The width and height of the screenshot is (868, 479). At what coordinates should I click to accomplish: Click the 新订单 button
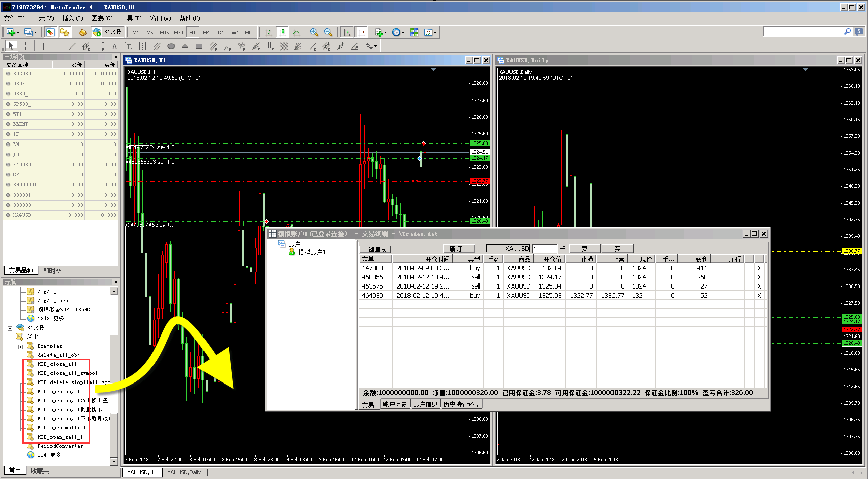coord(458,249)
